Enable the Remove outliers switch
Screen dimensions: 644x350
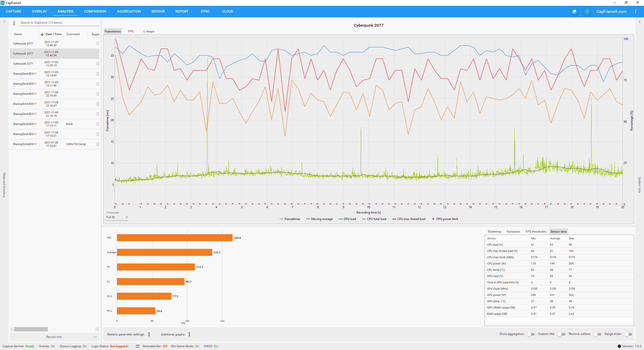(597, 334)
